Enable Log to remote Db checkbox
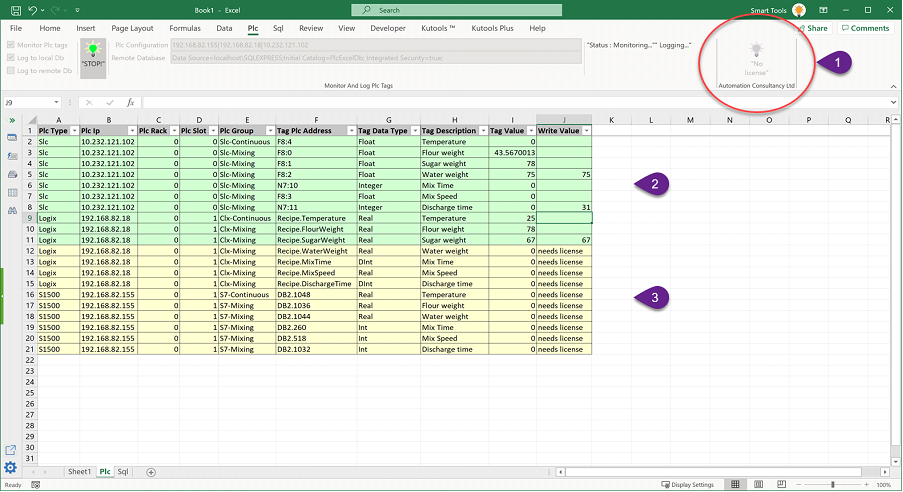 pyautogui.click(x=10, y=71)
